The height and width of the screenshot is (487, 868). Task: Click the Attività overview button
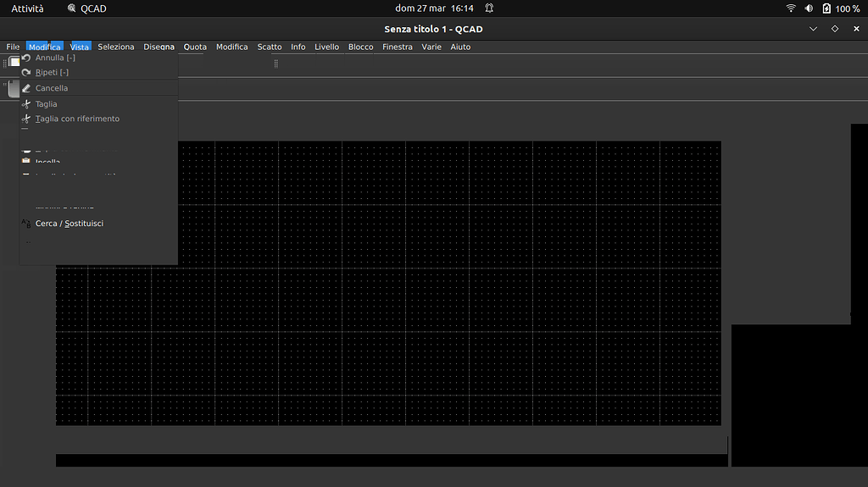(x=27, y=8)
